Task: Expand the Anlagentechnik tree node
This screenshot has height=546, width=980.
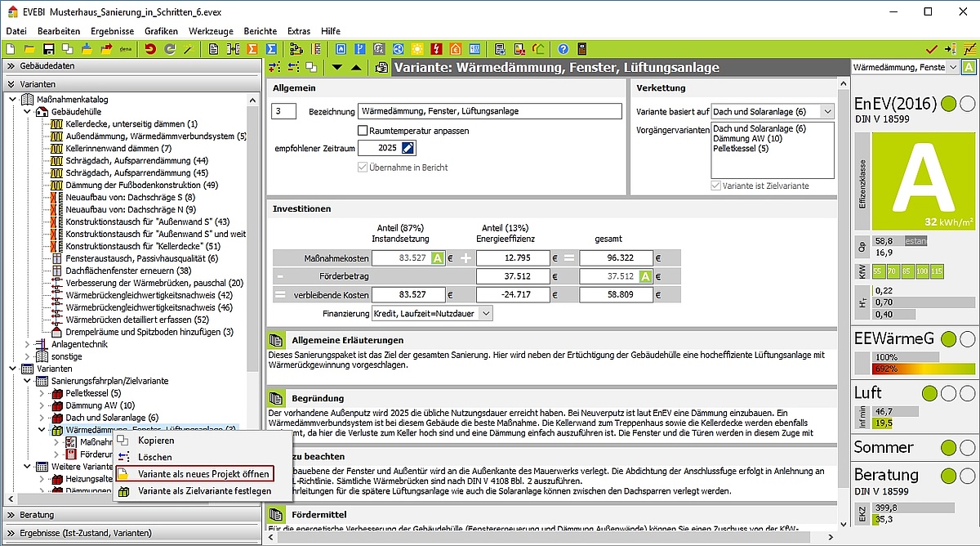Action: coord(27,344)
